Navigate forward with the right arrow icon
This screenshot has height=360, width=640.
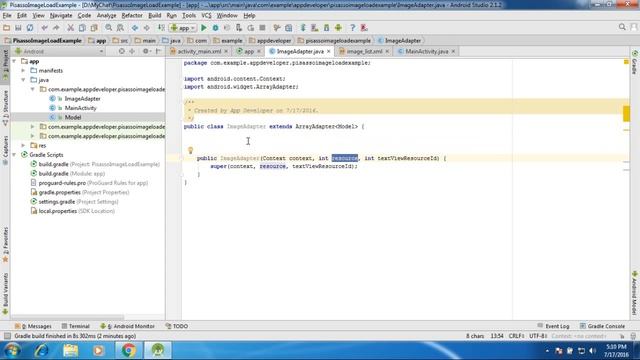147,28
